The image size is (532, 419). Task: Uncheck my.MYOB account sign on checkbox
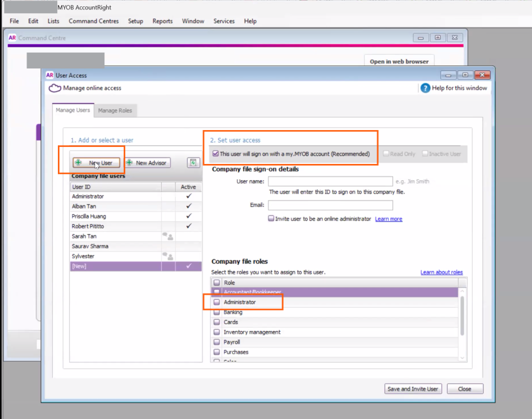(x=216, y=153)
